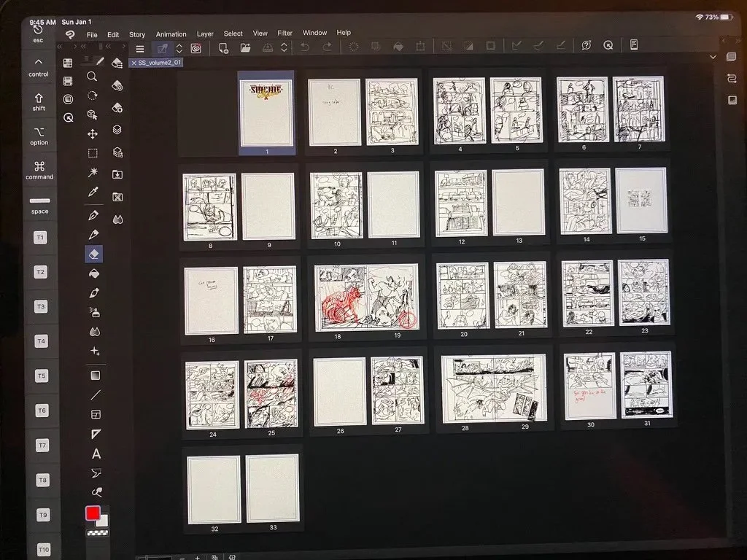
Task: Select page 31 thumbnail
Action: (646, 385)
